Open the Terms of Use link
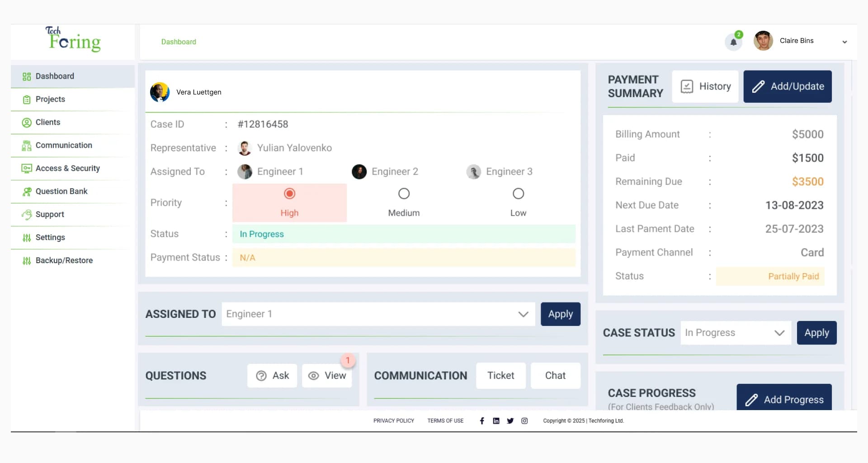Screen dimensions: 868x463 (x=445, y=421)
